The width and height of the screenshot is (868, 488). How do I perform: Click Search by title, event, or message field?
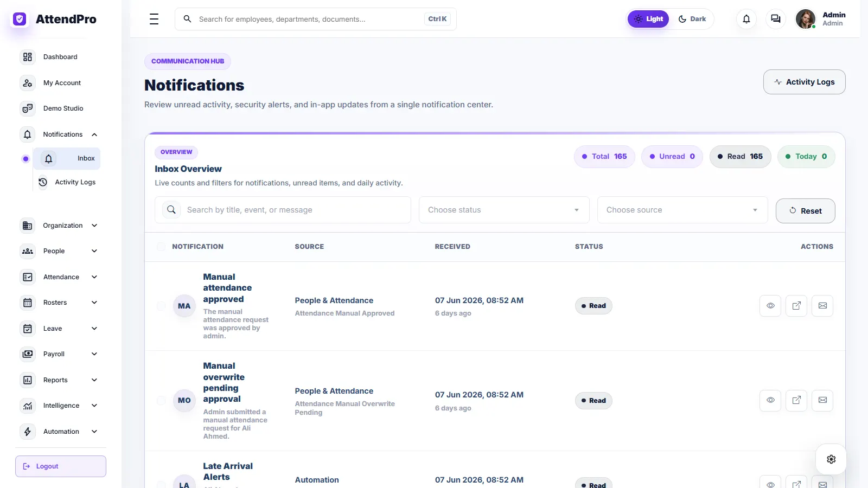(x=283, y=210)
